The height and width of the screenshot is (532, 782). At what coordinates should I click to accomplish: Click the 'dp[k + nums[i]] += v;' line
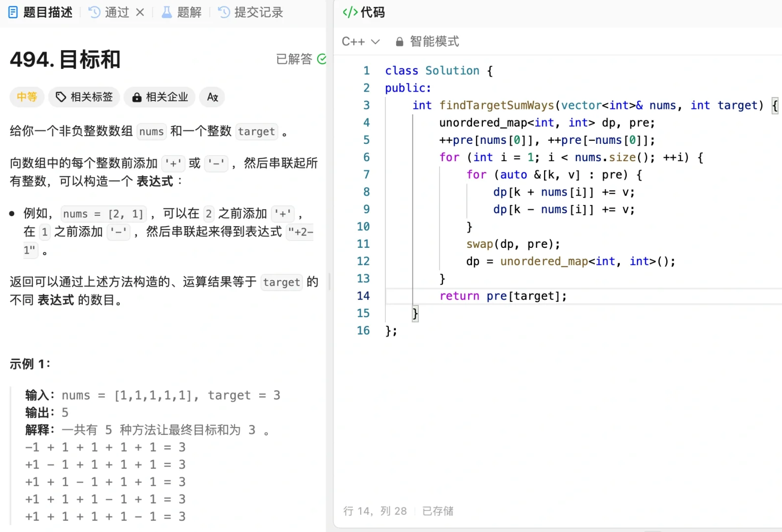pos(564,192)
